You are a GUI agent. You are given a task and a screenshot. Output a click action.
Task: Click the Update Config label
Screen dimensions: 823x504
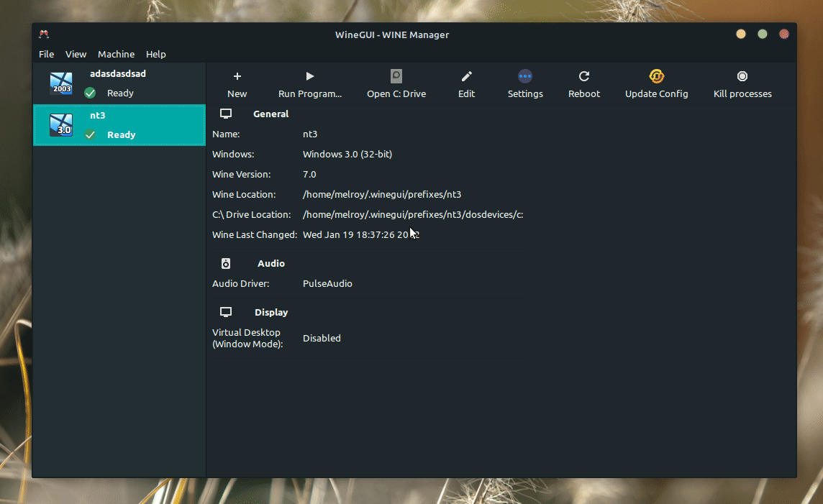[x=657, y=94]
